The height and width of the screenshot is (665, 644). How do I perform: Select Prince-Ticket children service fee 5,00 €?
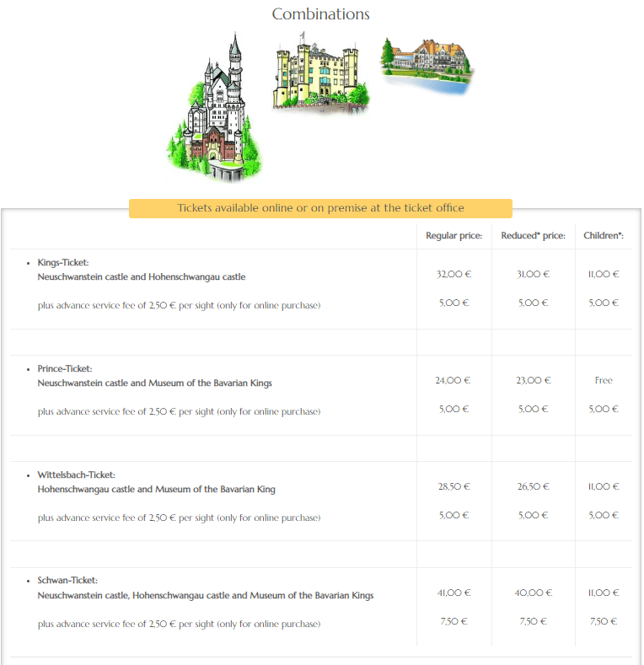point(604,409)
